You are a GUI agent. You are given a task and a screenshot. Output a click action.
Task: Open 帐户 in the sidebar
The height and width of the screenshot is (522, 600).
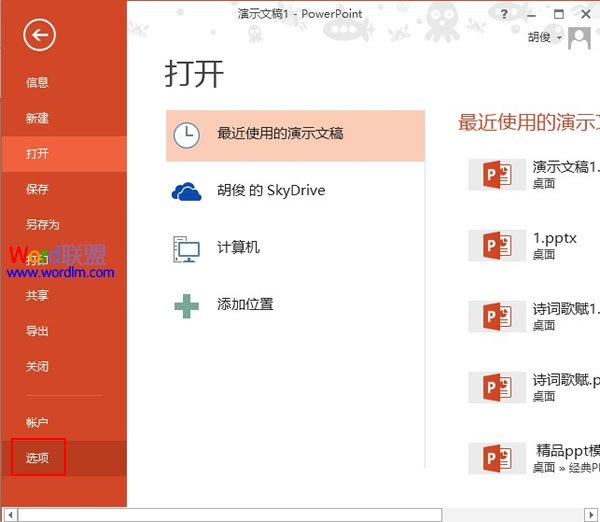click(37, 422)
